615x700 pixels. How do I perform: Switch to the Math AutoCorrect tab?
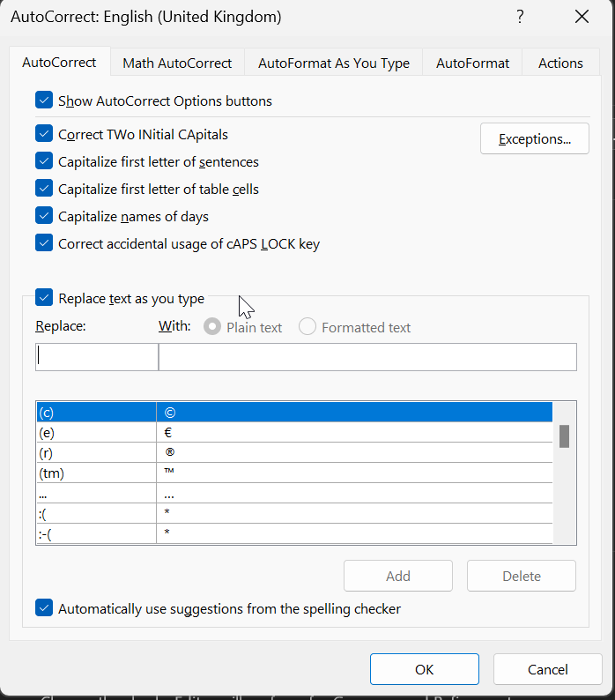177,63
